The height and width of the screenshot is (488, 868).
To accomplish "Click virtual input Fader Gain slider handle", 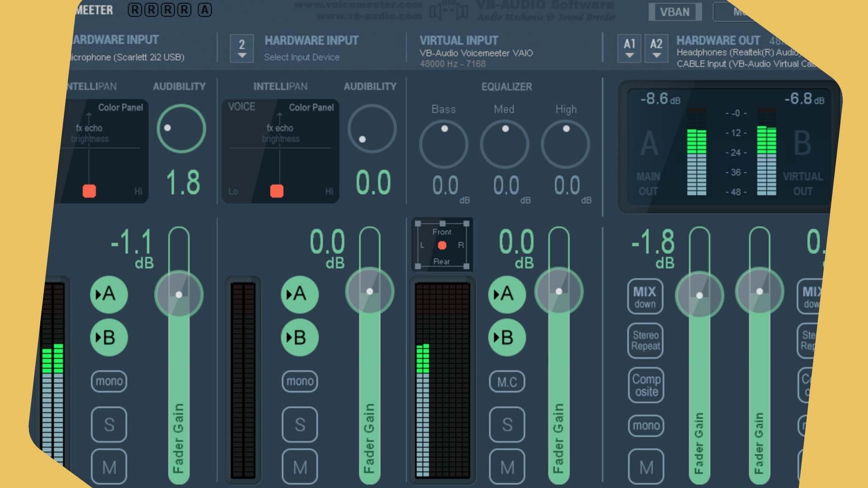I will click(559, 291).
